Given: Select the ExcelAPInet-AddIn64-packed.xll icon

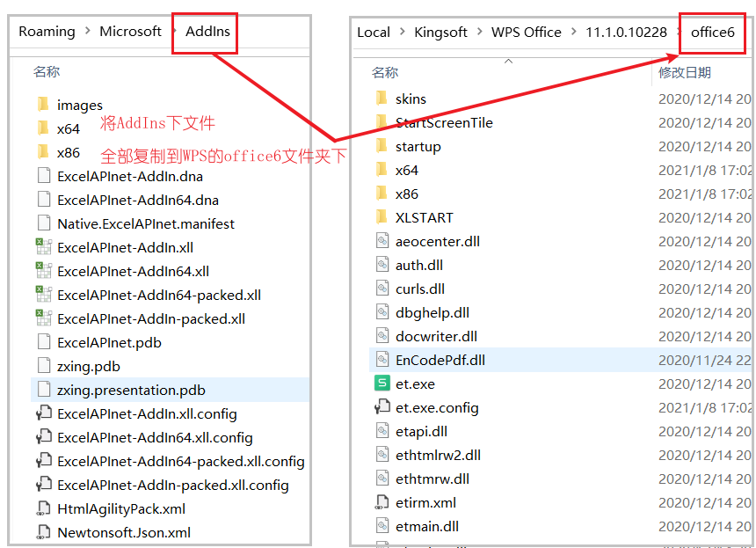Looking at the screenshot, I should coord(43,295).
